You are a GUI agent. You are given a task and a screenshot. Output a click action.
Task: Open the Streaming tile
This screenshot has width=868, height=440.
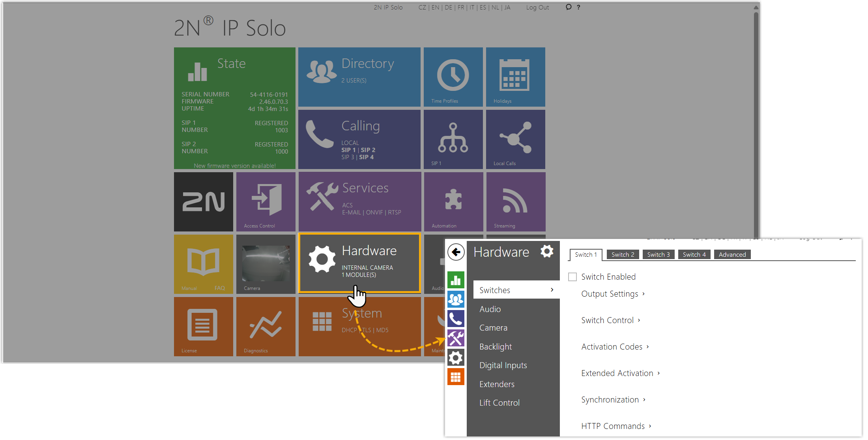[516, 202]
